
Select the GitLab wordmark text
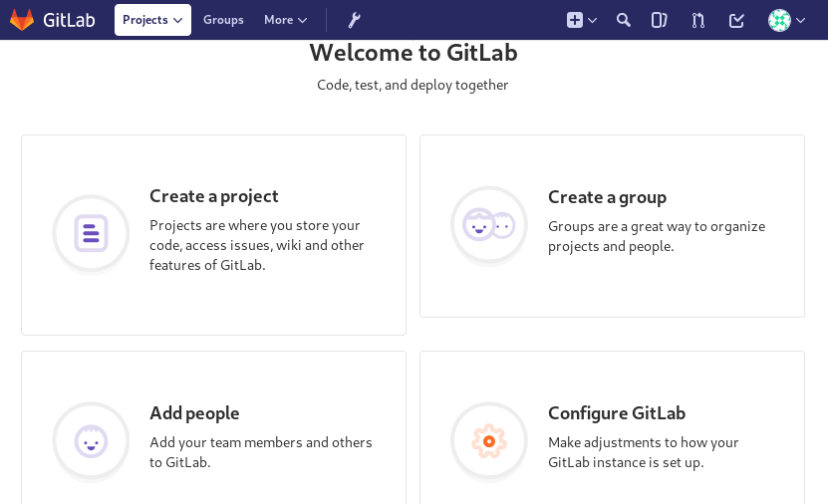tap(69, 20)
